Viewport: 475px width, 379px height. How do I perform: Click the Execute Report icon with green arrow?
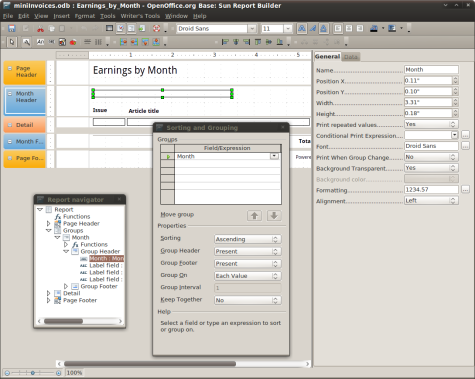click(142, 29)
